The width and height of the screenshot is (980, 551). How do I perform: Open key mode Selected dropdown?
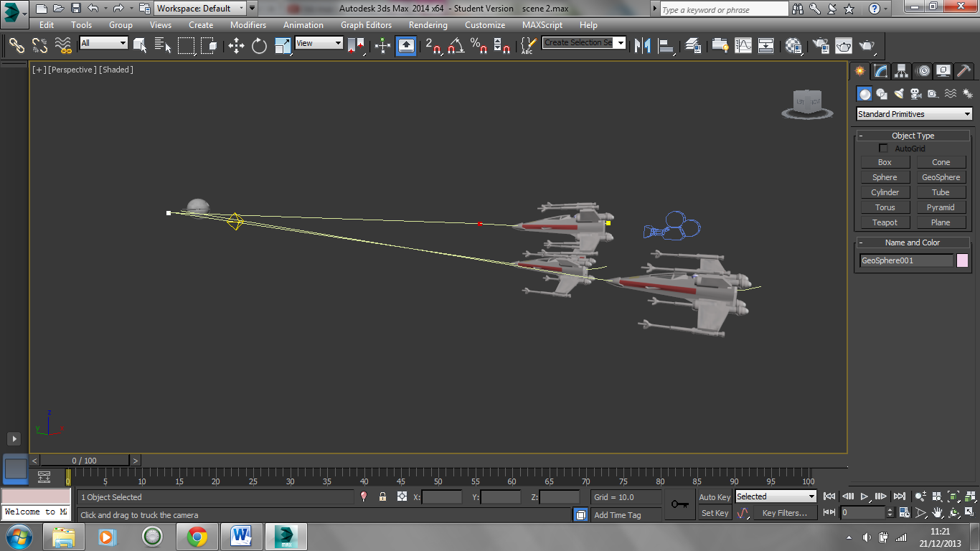pyautogui.click(x=776, y=496)
